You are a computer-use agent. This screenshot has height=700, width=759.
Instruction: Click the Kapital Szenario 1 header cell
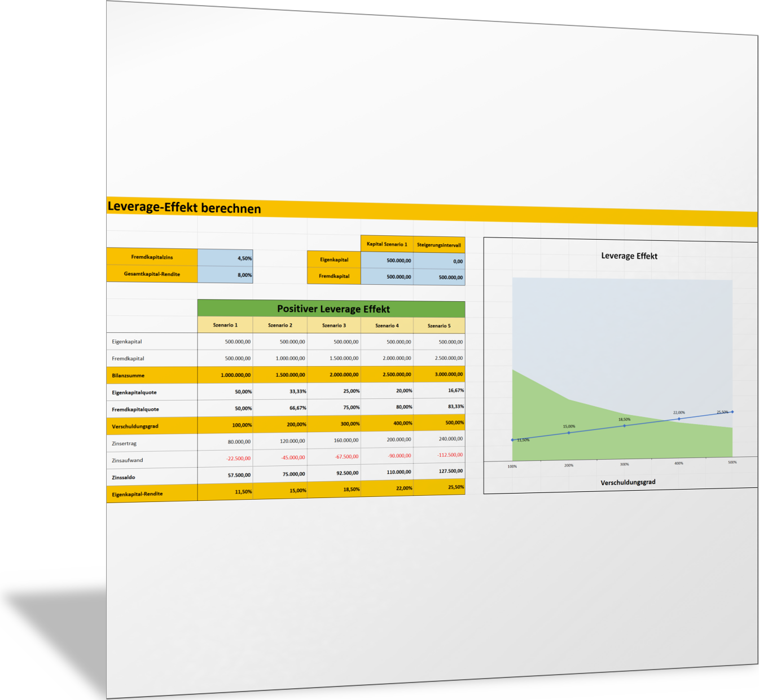pyautogui.click(x=387, y=244)
